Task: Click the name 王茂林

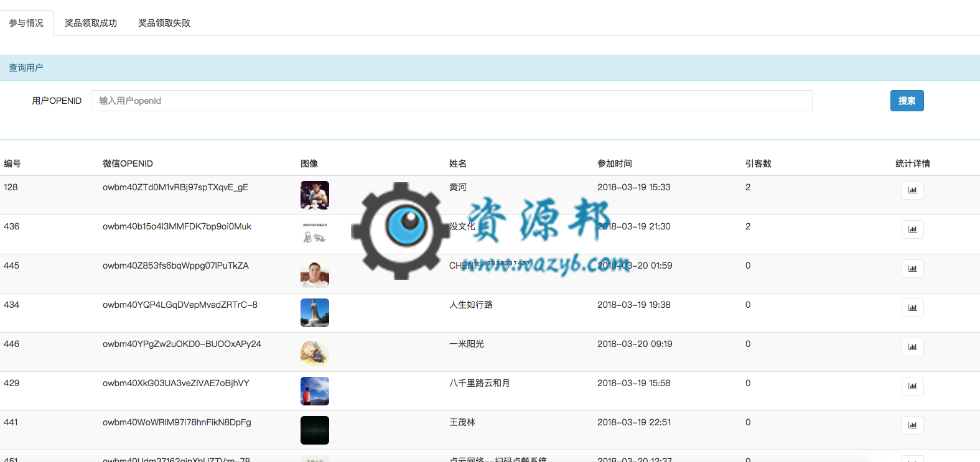Action: pos(462,422)
